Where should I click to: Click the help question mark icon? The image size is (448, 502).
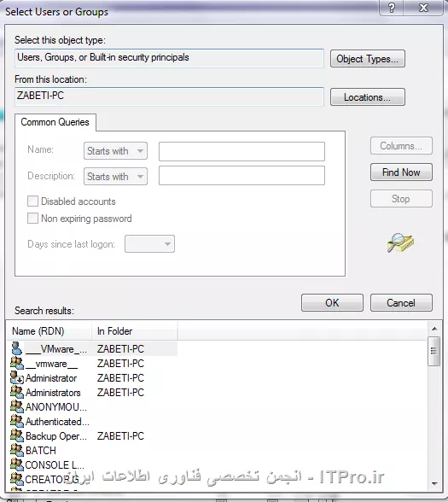coord(392,8)
